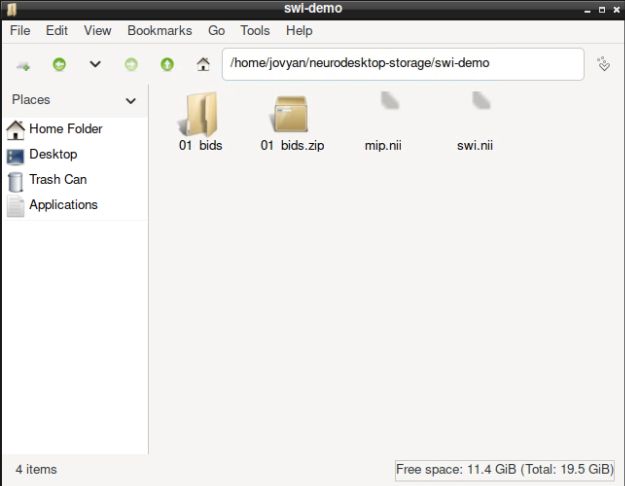
Task: Click the swi.nii file name label
Action: [475, 146]
